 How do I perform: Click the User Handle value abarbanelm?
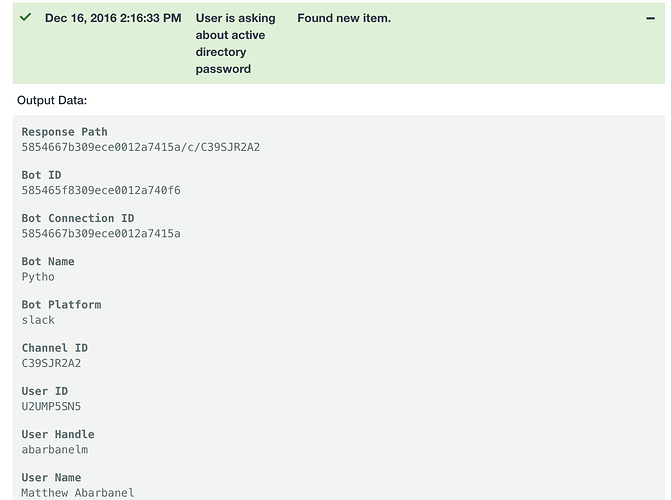55,450
